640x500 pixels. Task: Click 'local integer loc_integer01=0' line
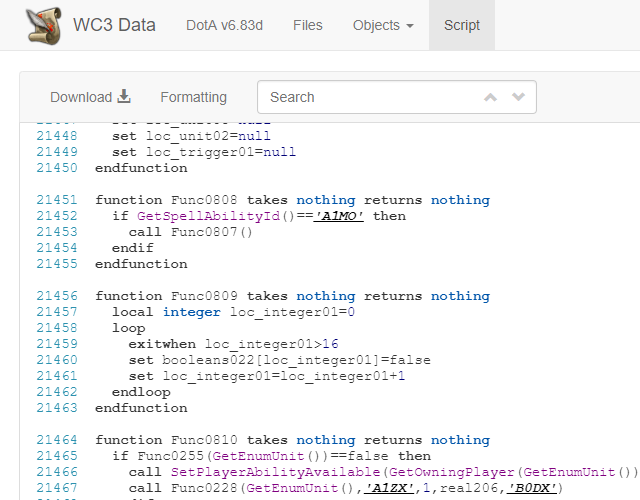[x=233, y=312]
